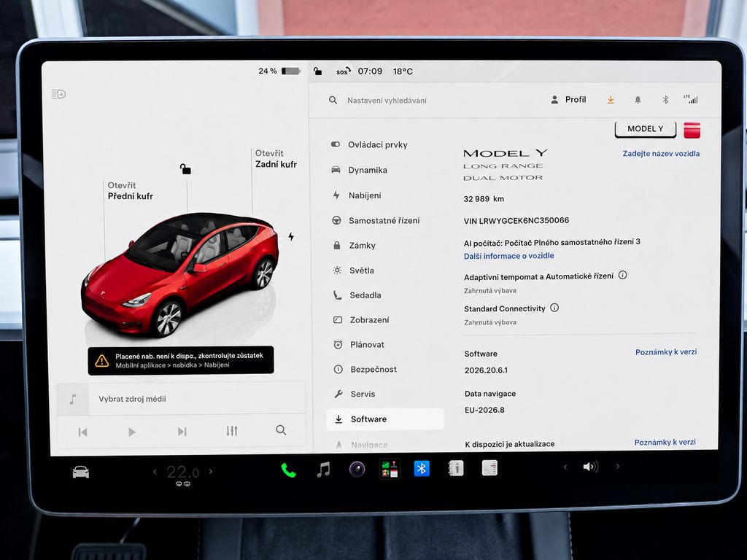The image size is (747, 560).
Task: Show info for Standard Connectivity
Action: [554, 308]
